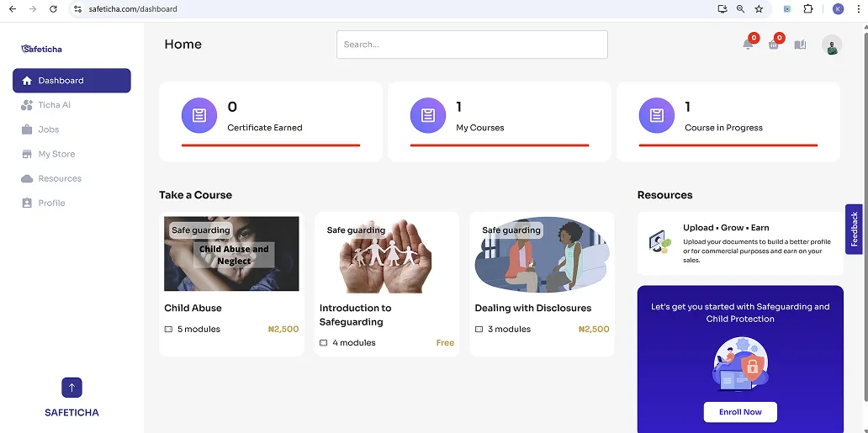Screen dimensions: 868x433
Task: Click the open book icon in the header
Action: (800, 45)
